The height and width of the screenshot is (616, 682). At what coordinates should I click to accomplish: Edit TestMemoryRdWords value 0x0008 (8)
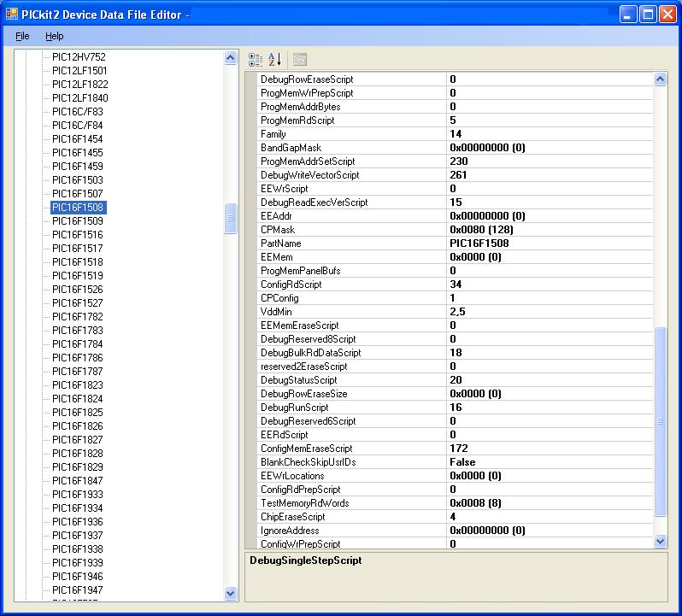click(x=550, y=503)
